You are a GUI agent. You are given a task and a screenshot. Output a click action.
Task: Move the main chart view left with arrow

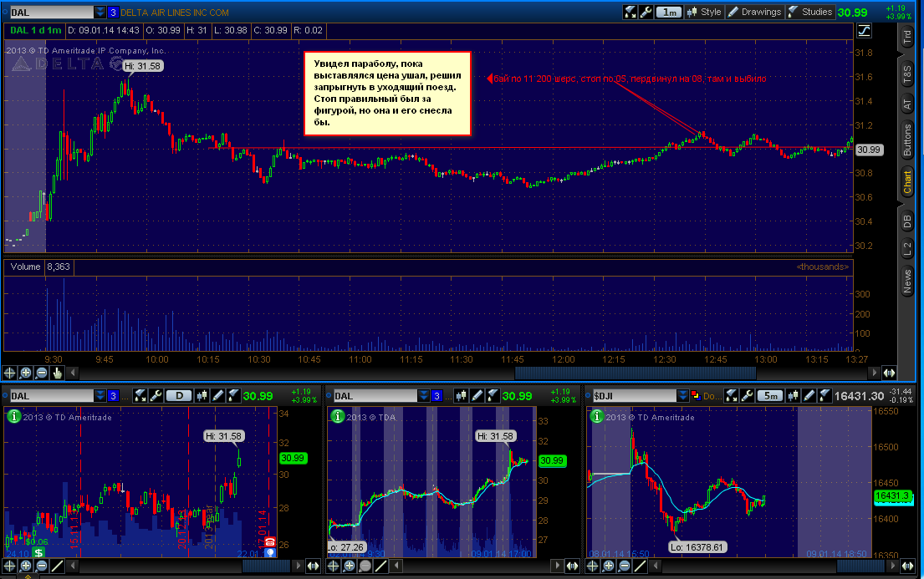[x=73, y=373]
